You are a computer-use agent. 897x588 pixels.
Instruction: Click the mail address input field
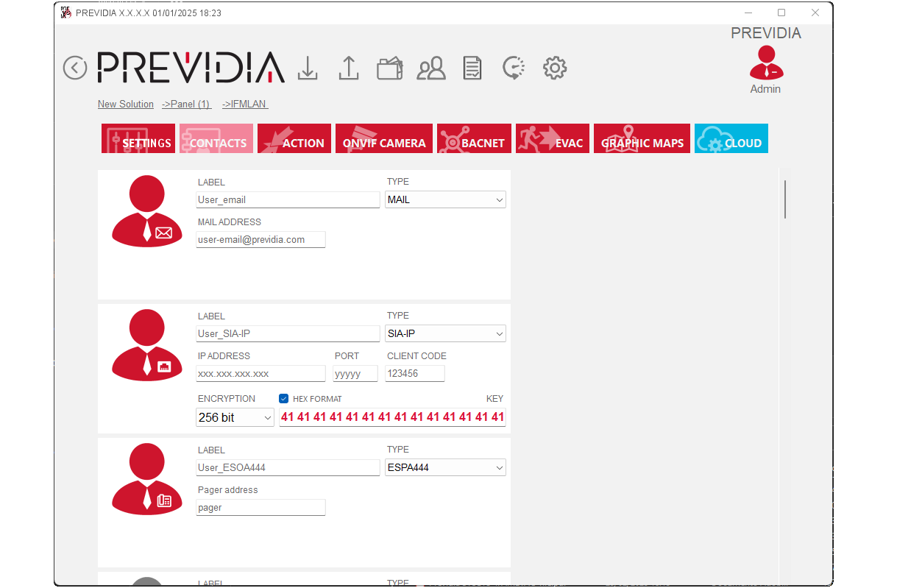point(260,240)
